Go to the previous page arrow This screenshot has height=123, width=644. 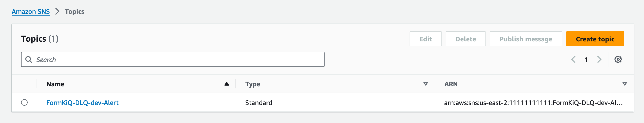(x=574, y=59)
